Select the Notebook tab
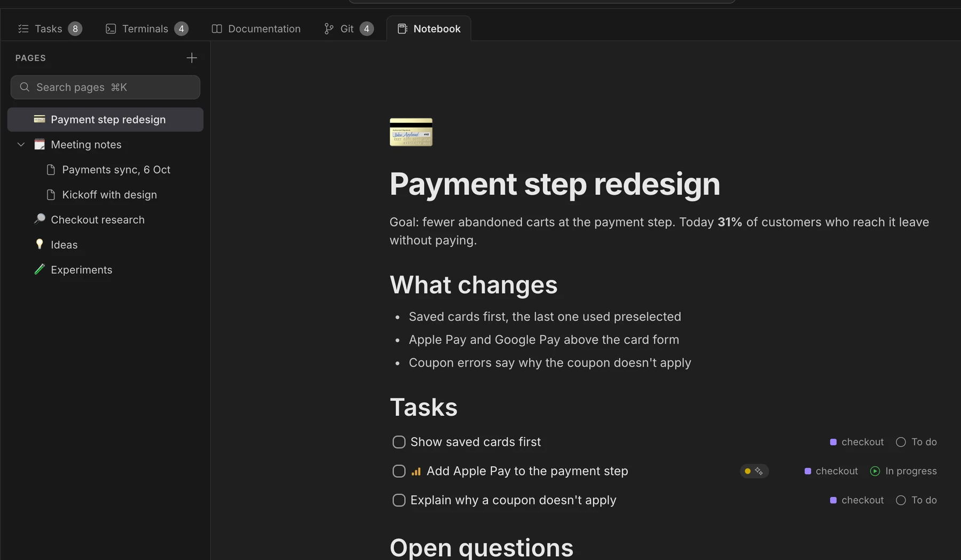Viewport: 961px width, 560px height. coord(429,29)
